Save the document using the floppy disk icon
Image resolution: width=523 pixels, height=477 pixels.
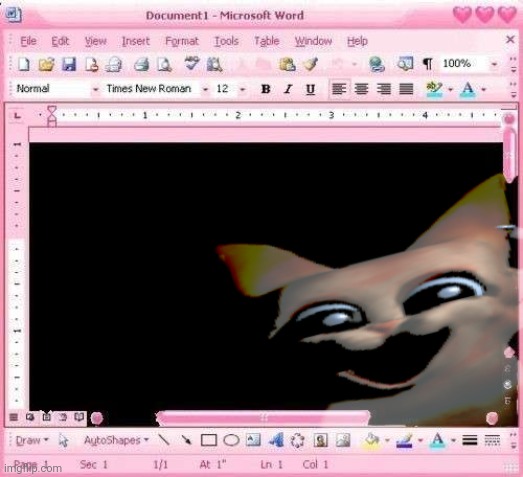coord(69,64)
